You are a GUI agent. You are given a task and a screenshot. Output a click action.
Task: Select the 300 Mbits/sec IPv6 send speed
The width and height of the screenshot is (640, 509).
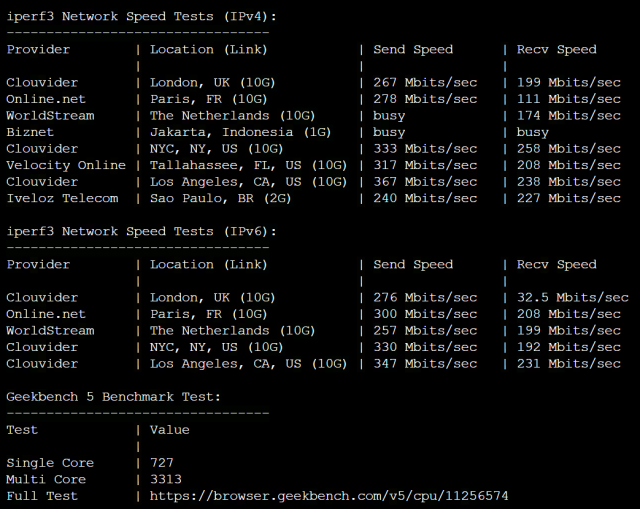click(x=425, y=314)
